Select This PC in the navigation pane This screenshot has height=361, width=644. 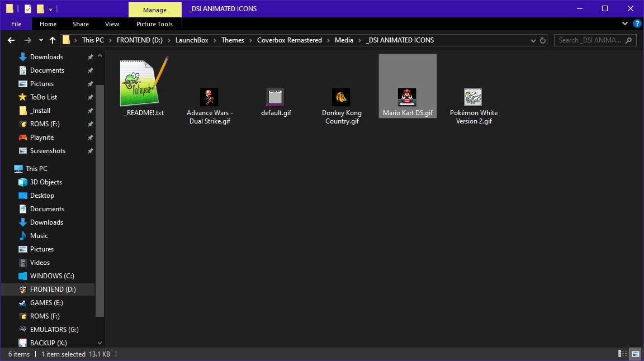pos(36,169)
